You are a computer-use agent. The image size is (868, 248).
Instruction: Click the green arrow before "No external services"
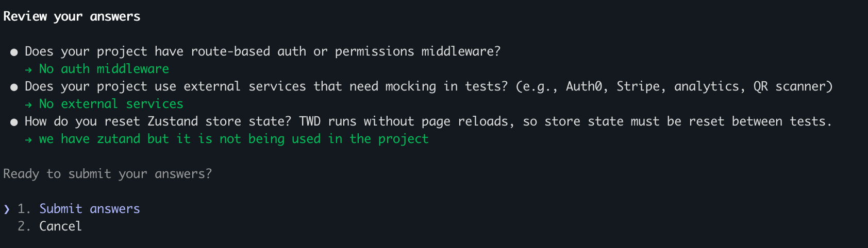[28, 104]
